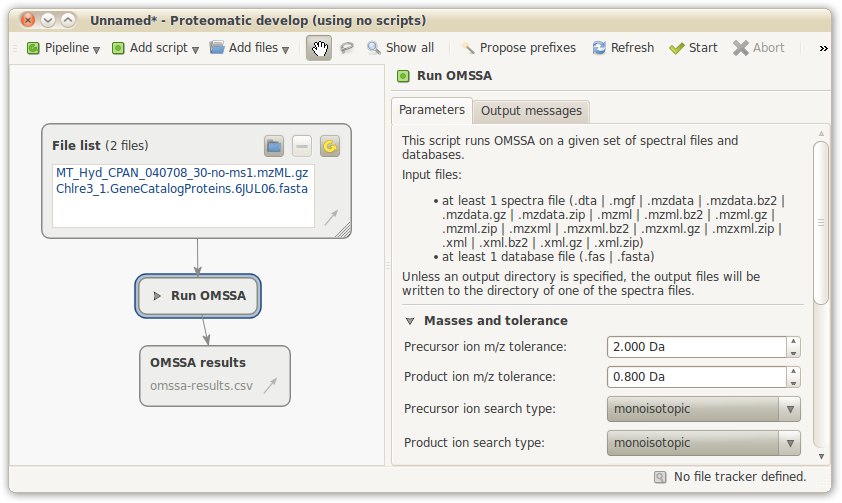Select the hand pan tool
This screenshot has height=503, width=842.
[319, 48]
